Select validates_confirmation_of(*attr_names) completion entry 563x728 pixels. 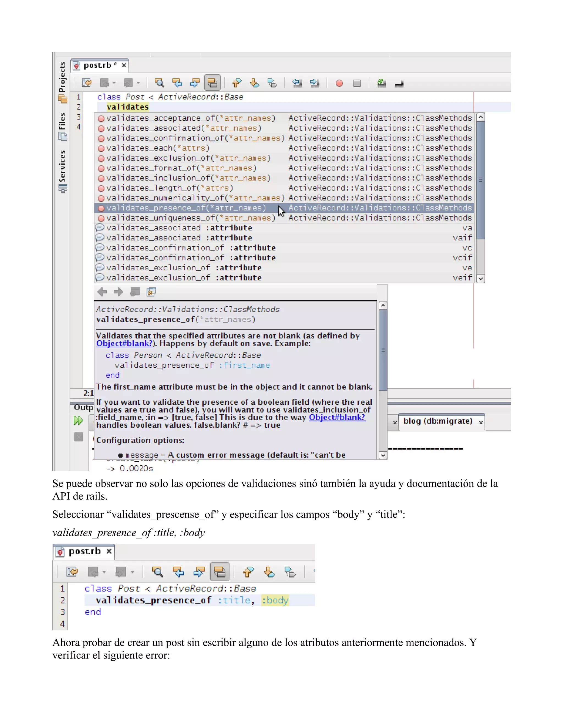click(284, 138)
